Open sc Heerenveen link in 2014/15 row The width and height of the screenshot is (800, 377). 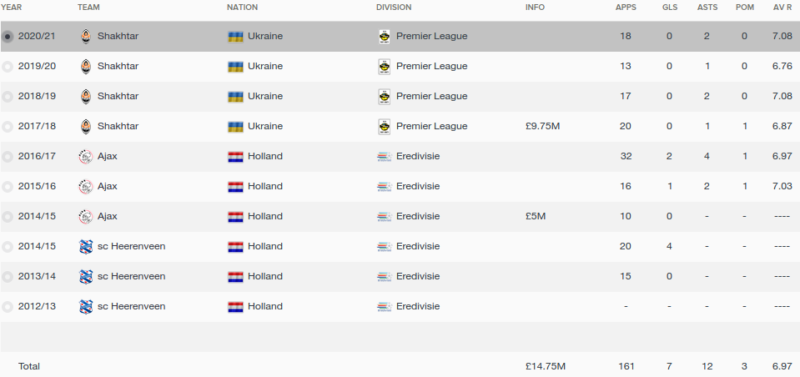pyautogui.click(x=131, y=246)
